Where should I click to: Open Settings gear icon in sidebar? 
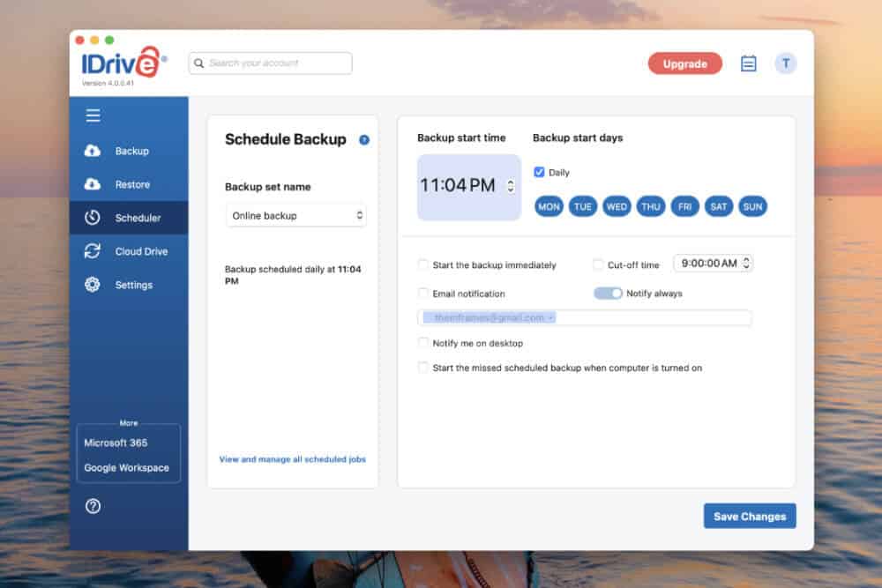pyautogui.click(x=93, y=285)
